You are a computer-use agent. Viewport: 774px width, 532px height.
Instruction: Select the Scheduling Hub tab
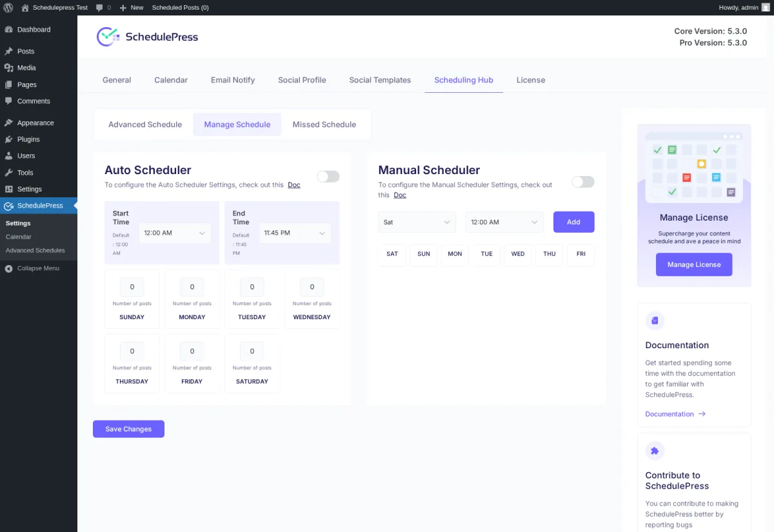[x=464, y=80]
